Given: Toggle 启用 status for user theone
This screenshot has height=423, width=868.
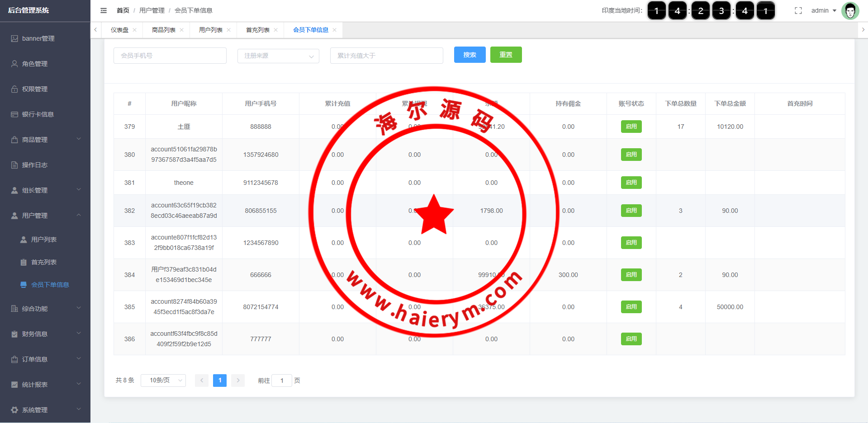Looking at the screenshot, I should [631, 183].
